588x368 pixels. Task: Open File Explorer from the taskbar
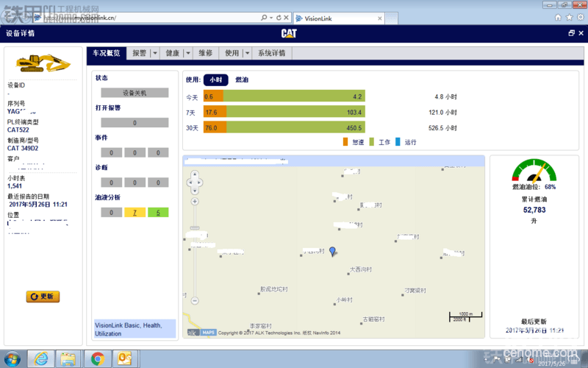pyautogui.click(x=68, y=359)
